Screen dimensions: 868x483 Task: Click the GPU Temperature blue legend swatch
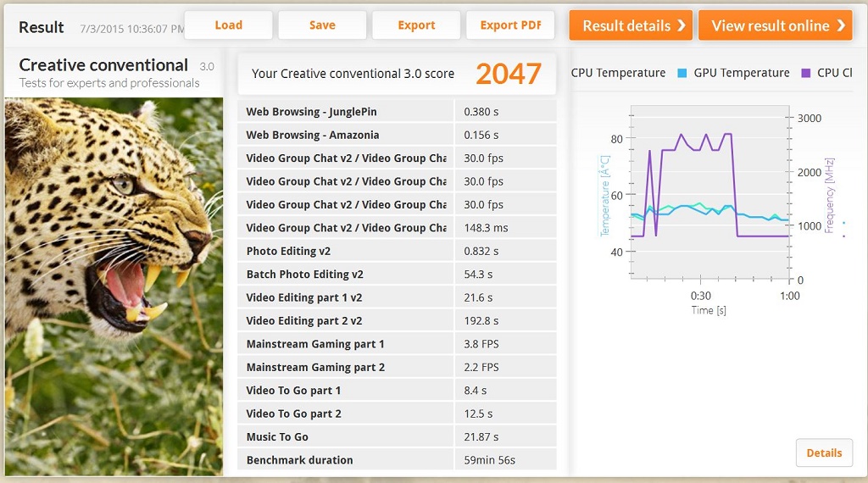pos(682,74)
